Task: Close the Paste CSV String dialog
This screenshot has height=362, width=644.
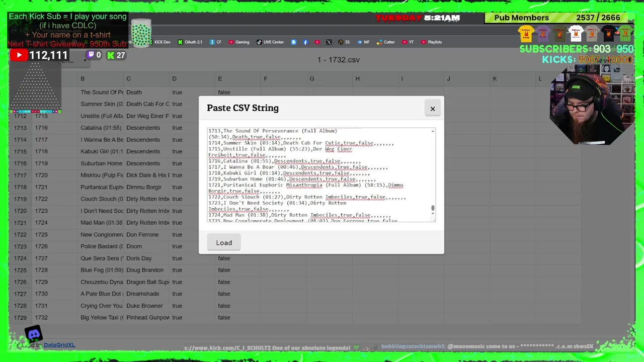Action: [432, 109]
